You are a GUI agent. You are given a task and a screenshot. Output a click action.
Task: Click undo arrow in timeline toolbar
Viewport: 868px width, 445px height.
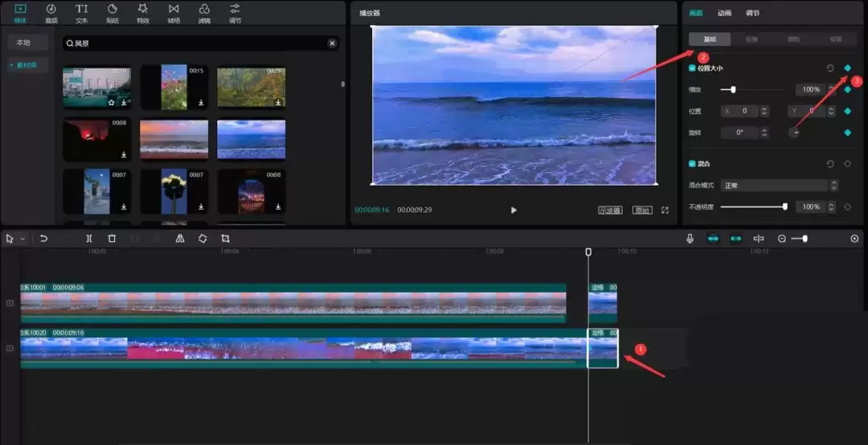pyautogui.click(x=44, y=239)
